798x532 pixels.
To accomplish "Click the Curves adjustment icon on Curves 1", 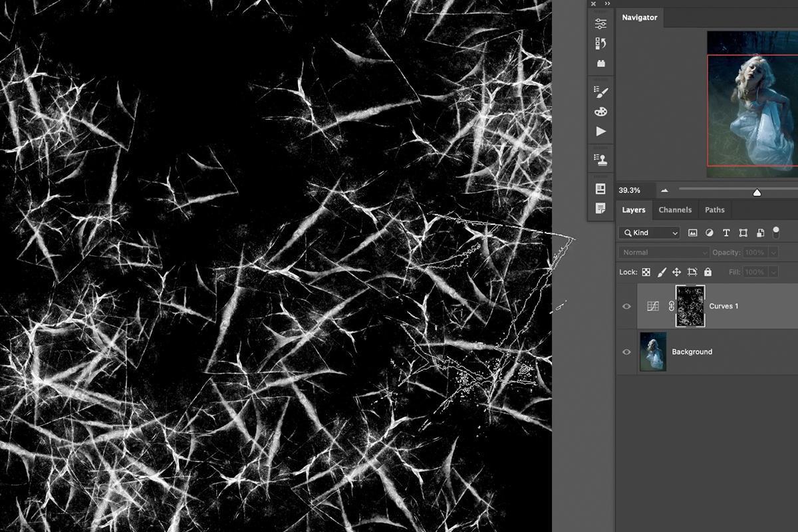I will pos(653,306).
